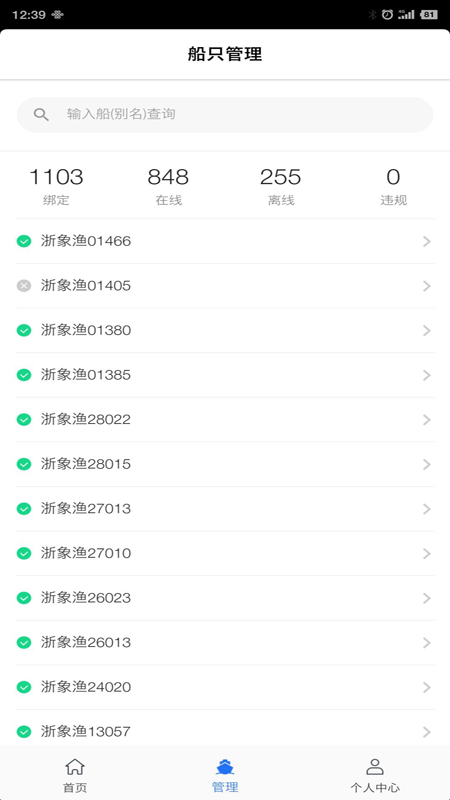Tap the search magnifier icon
This screenshot has height=800, width=450.
tap(41, 114)
